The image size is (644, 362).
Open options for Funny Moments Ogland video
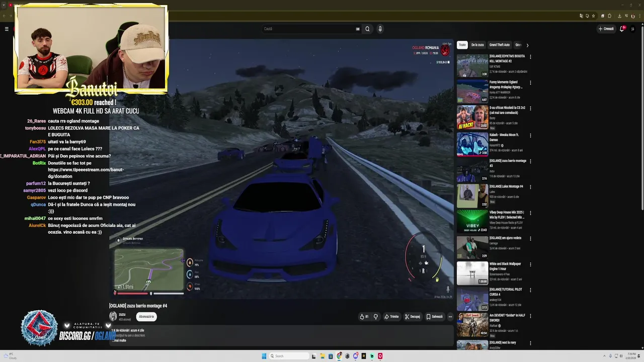(530, 82)
